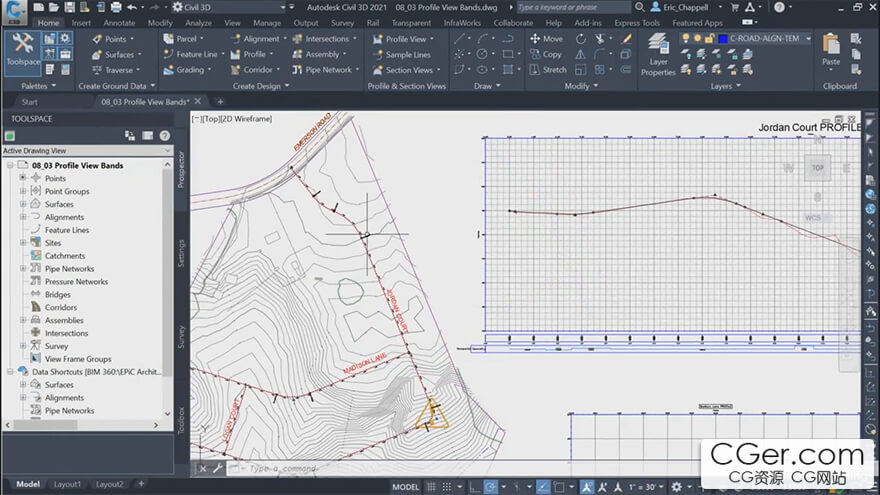Select View Frame Groups tree item
880x495 pixels.
point(77,359)
